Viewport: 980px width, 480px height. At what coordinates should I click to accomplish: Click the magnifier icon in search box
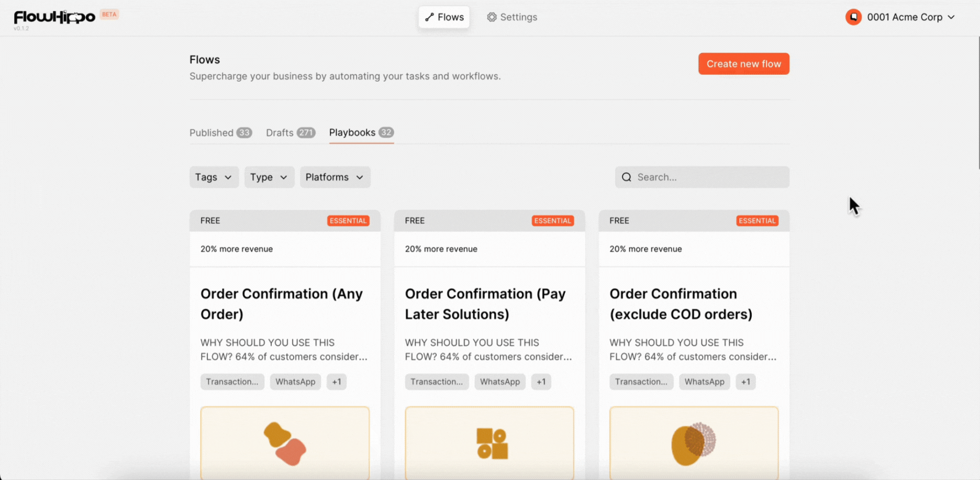[x=627, y=177]
